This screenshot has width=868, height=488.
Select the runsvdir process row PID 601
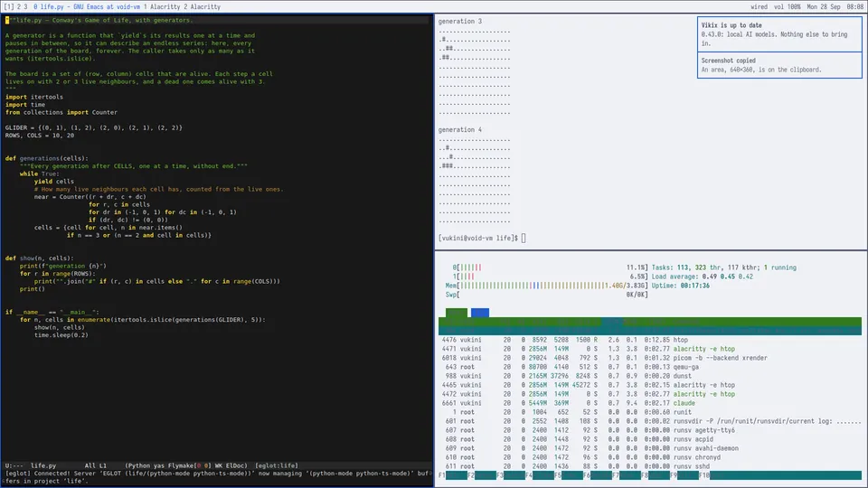(650, 421)
